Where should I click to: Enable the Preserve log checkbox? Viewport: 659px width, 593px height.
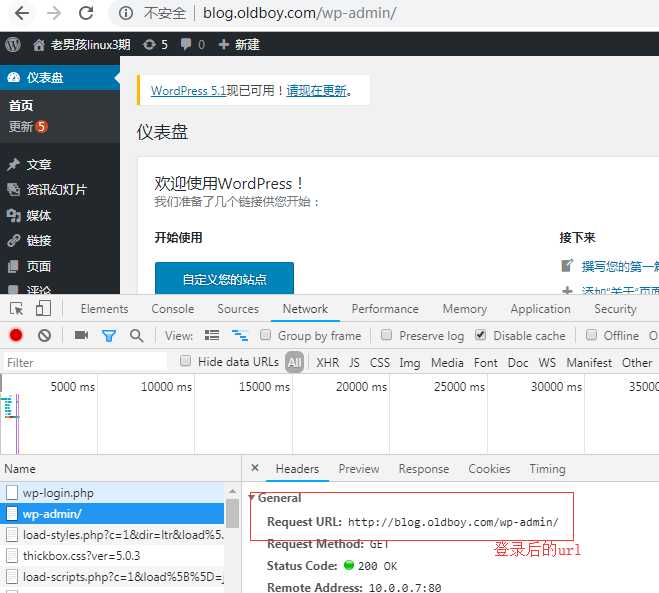[x=391, y=336]
